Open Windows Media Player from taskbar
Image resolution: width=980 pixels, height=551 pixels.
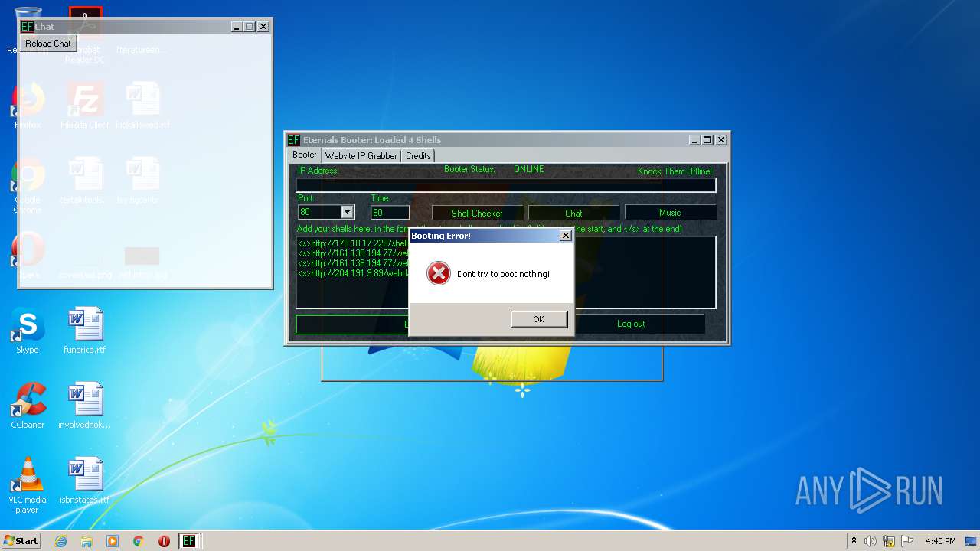point(113,541)
